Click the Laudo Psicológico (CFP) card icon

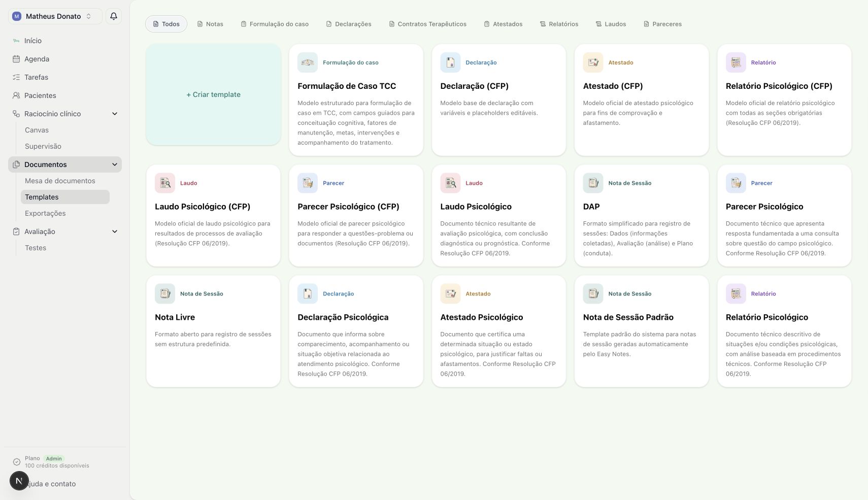[x=165, y=183]
